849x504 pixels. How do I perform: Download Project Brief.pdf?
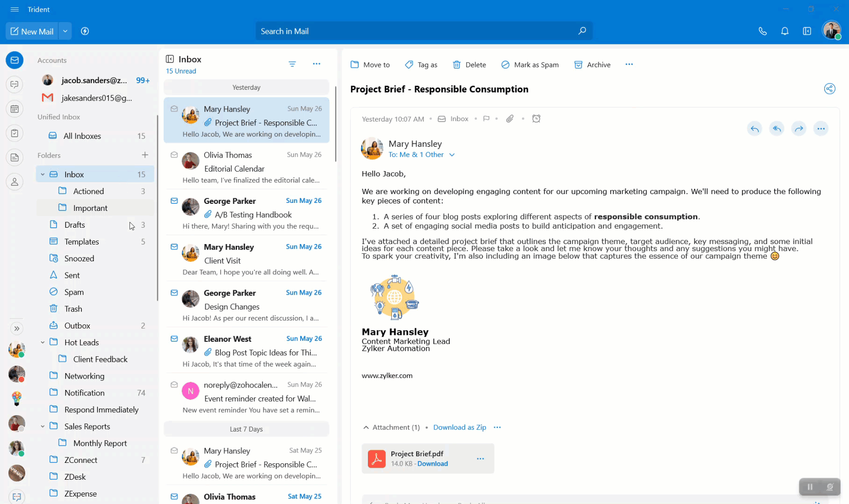pos(432,464)
